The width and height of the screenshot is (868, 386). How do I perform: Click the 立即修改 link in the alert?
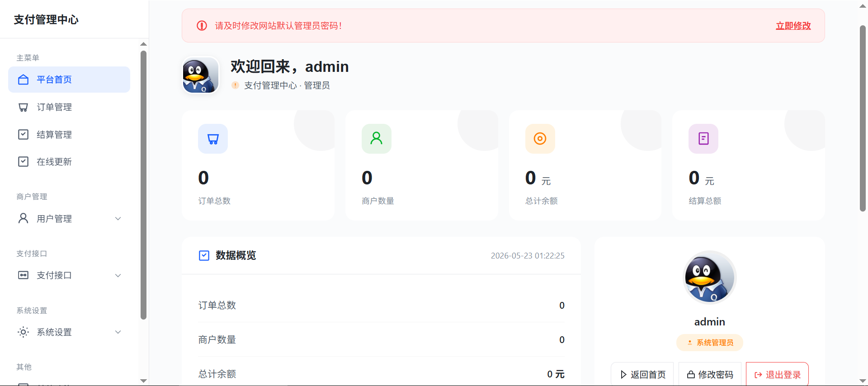(793, 26)
